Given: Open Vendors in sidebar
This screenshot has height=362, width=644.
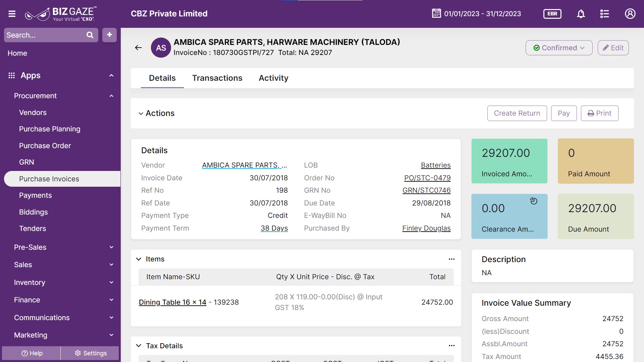Looking at the screenshot, I should pos(33,113).
